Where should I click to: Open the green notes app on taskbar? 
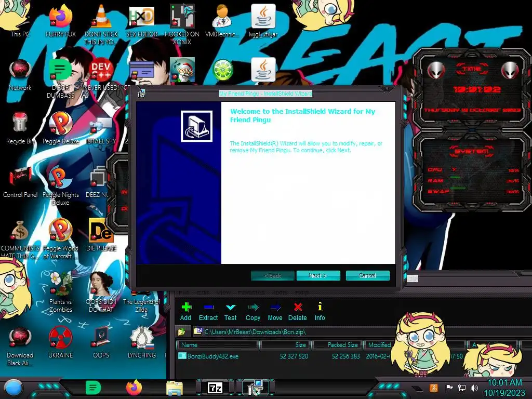point(93,388)
